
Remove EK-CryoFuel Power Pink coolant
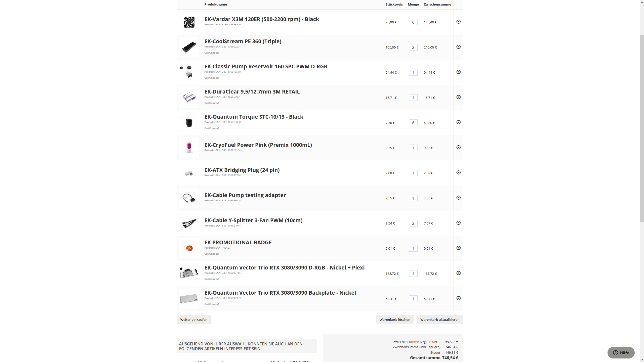coord(458,147)
